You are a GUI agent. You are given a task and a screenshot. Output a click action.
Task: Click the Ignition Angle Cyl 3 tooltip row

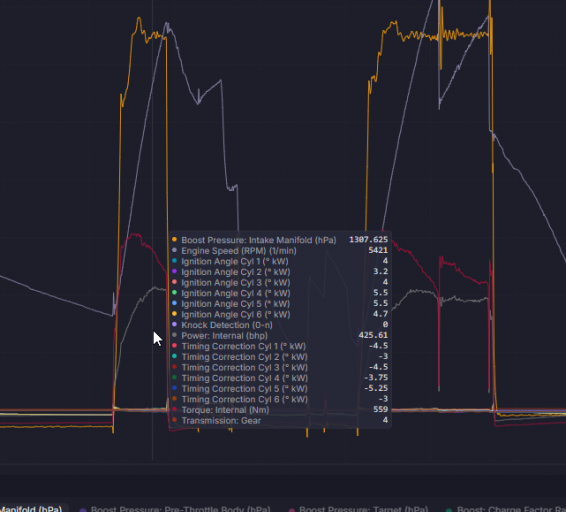point(280,282)
